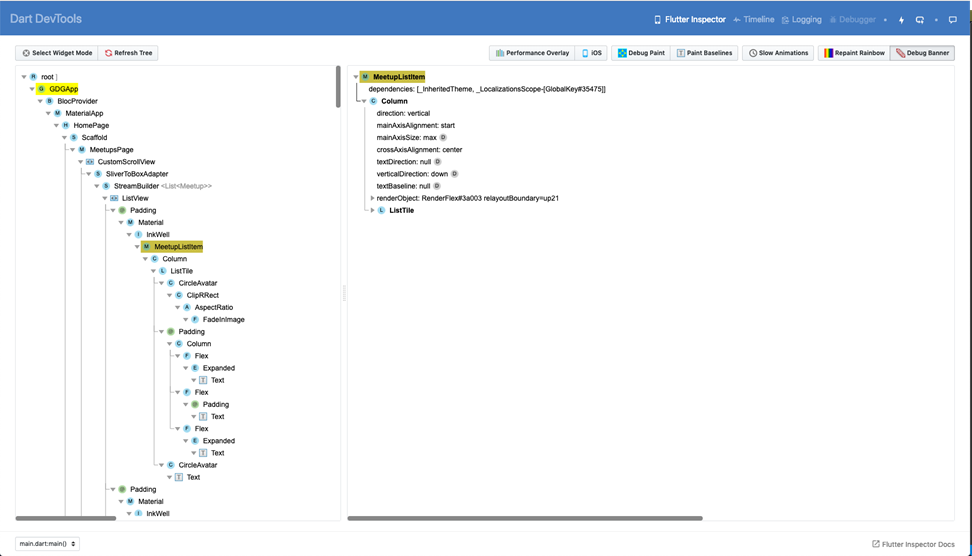
Task: Open the Flutter Inspector Docs link
Action: (x=913, y=544)
